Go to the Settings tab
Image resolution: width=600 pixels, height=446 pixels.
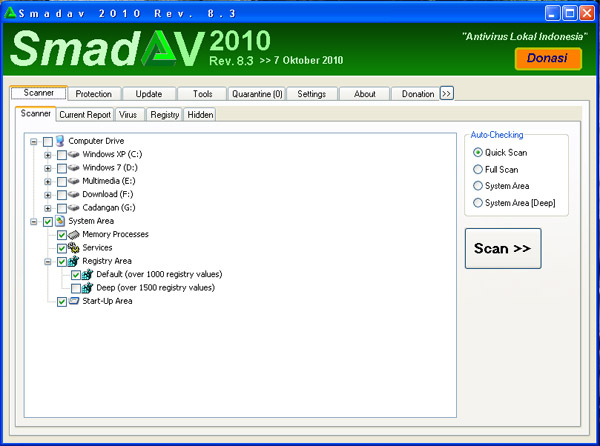pyautogui.click(x=311, y=94)
